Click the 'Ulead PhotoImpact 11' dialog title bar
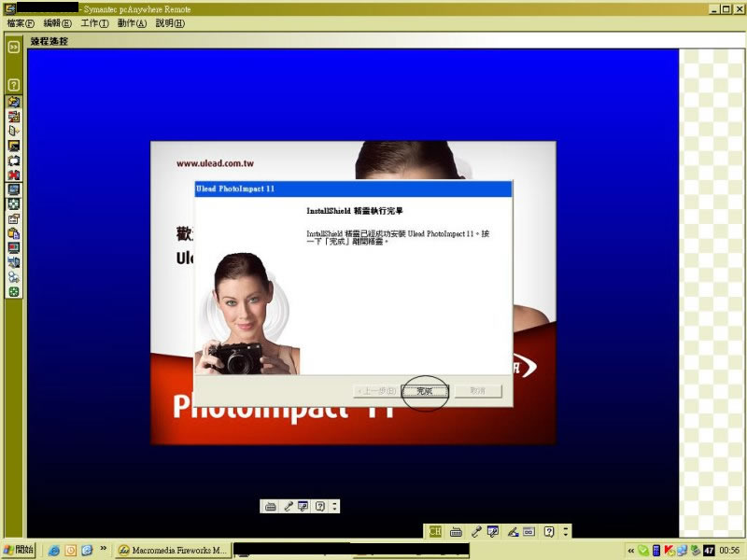 pos(354,189)
